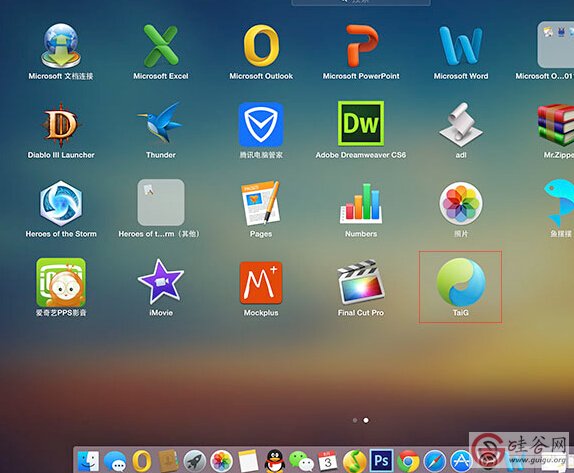
Task: Open the Thunder hummingbird app
Action: pos(161,123)
